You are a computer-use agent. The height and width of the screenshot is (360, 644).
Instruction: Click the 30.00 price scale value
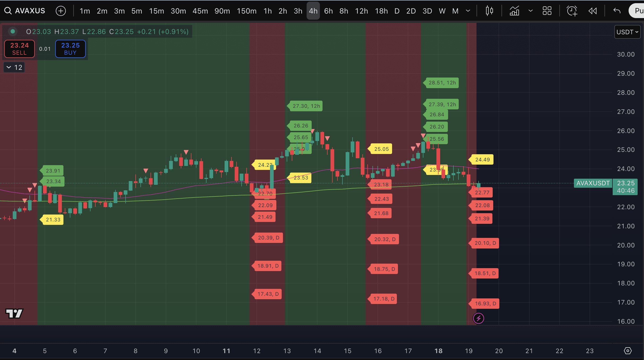[x=626, y=54]
